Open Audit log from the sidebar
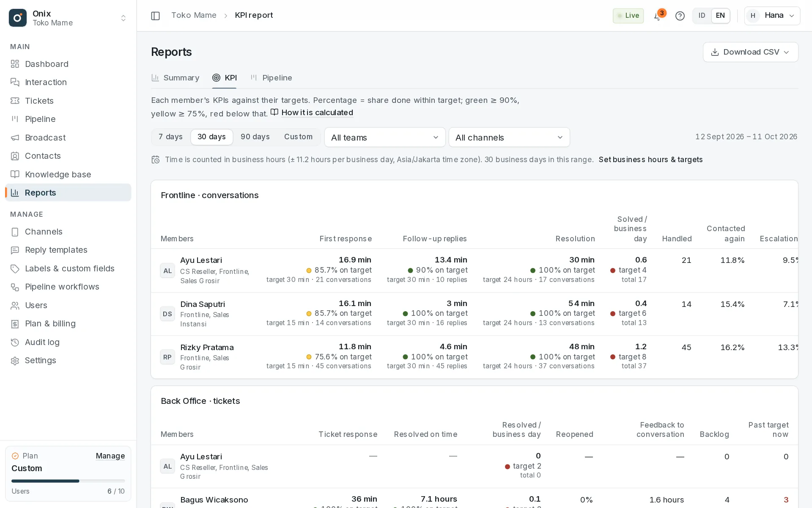The height and width of the screenshot is (508, 812). 68,342
